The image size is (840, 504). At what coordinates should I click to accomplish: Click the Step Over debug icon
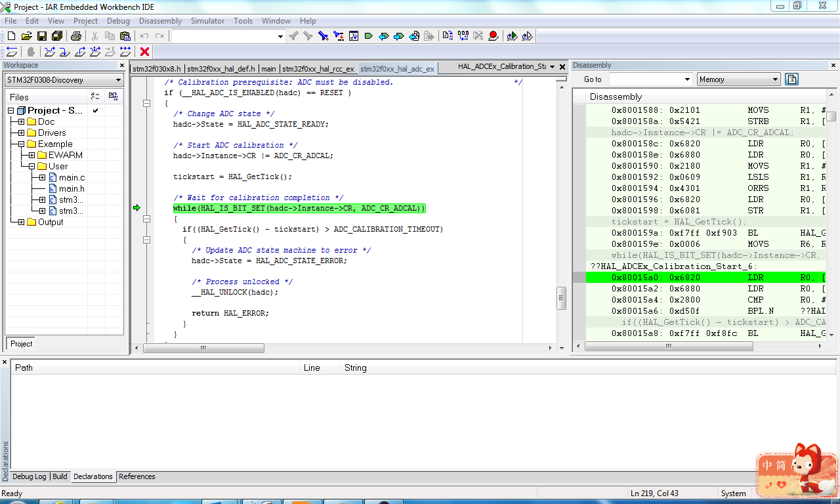click(x=49, y=52)
